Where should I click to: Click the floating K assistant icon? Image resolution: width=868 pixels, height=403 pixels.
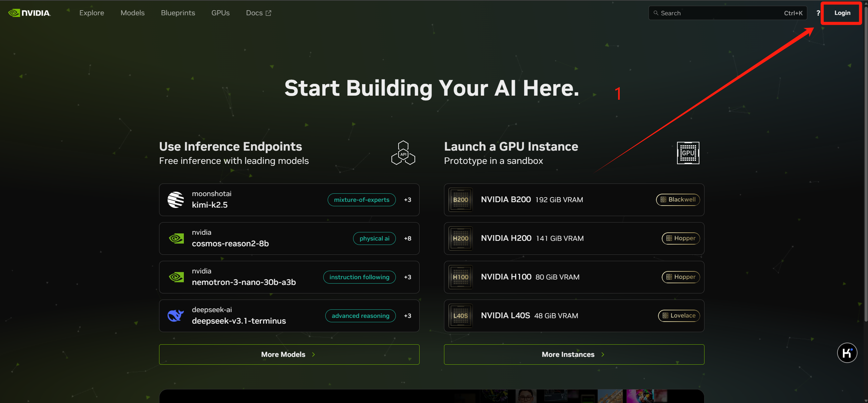pos(847,353)
